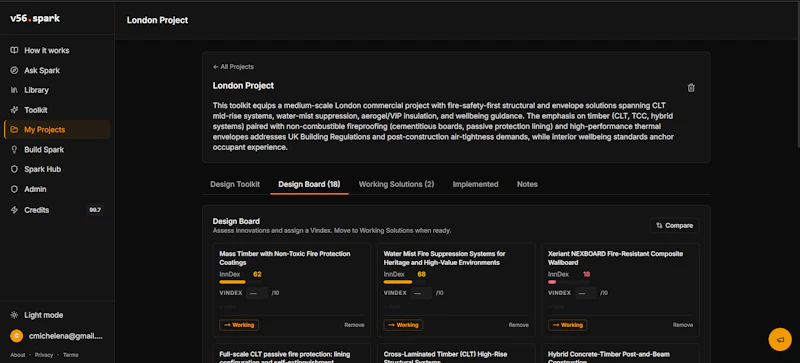
Task: Click InnDex score 68 on Water Mist
Action: point(421,274)
